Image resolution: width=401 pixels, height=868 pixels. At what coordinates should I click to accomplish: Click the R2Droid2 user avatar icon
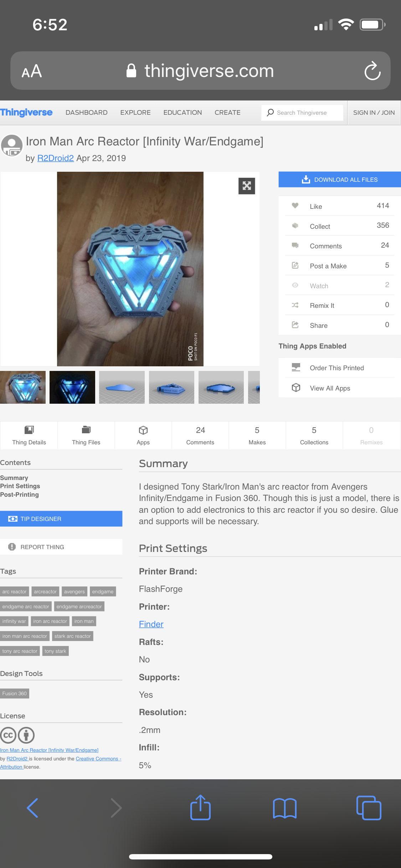tap(12, 145)
